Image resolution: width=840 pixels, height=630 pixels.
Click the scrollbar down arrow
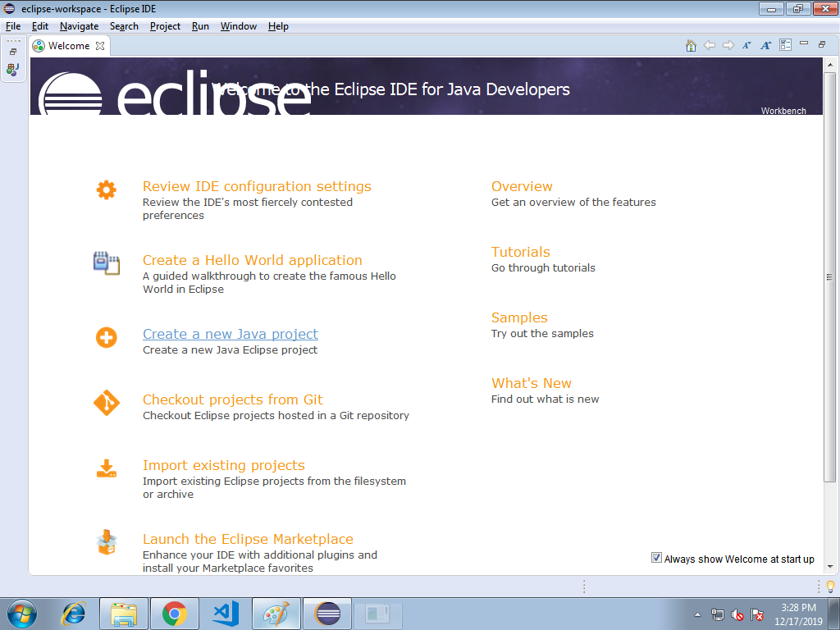[830, 566]
